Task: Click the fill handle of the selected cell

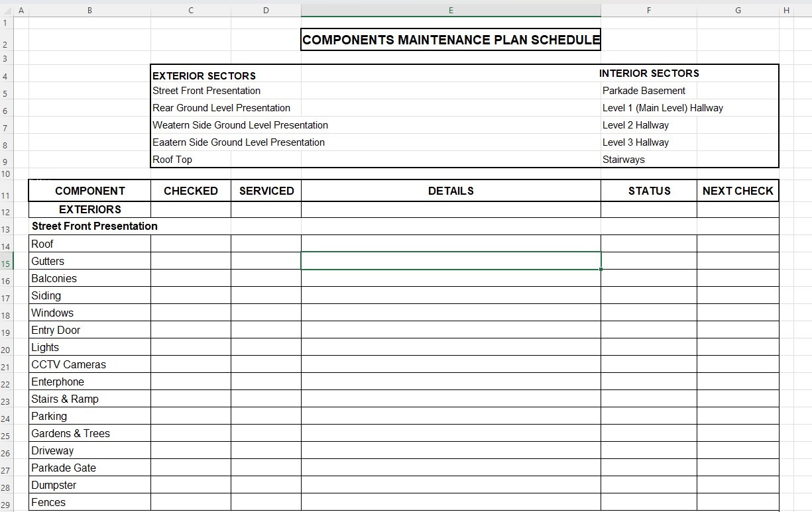Action: 601,270
